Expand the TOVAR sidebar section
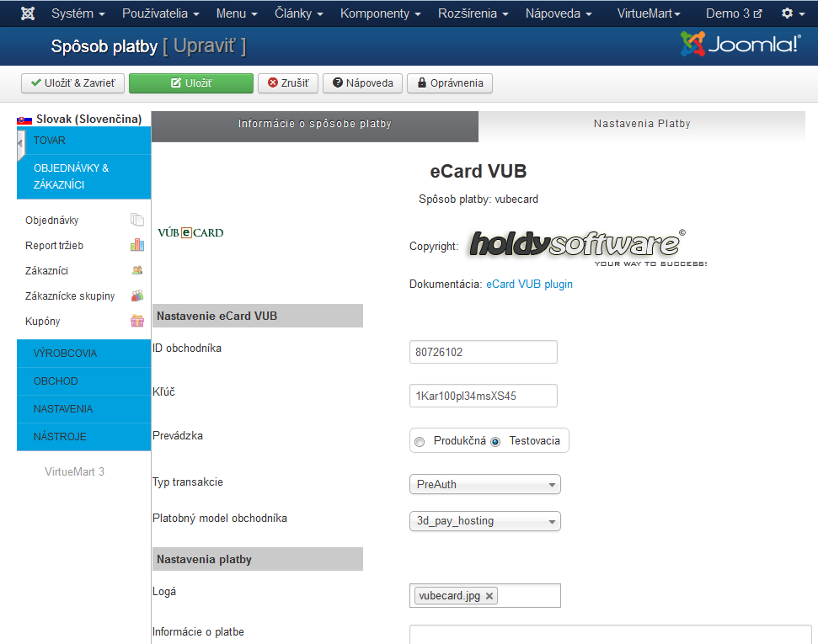The height and width of the screenshot is (644, 818). (83, 141)
